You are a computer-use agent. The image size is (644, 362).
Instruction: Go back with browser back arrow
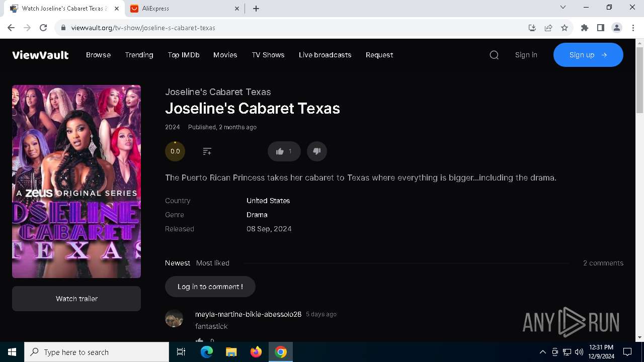click(x=11, y=28)
